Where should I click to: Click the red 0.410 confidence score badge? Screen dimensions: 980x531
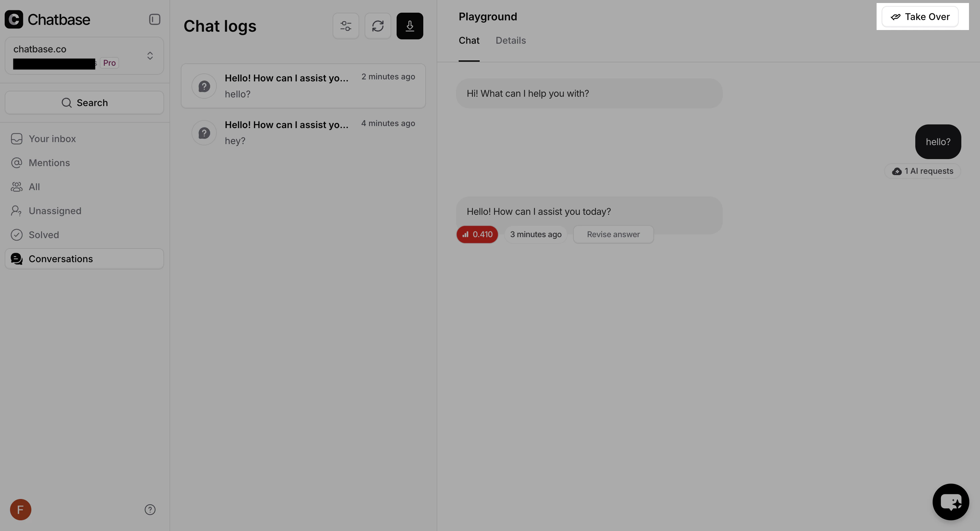click(x=477, y=234)
